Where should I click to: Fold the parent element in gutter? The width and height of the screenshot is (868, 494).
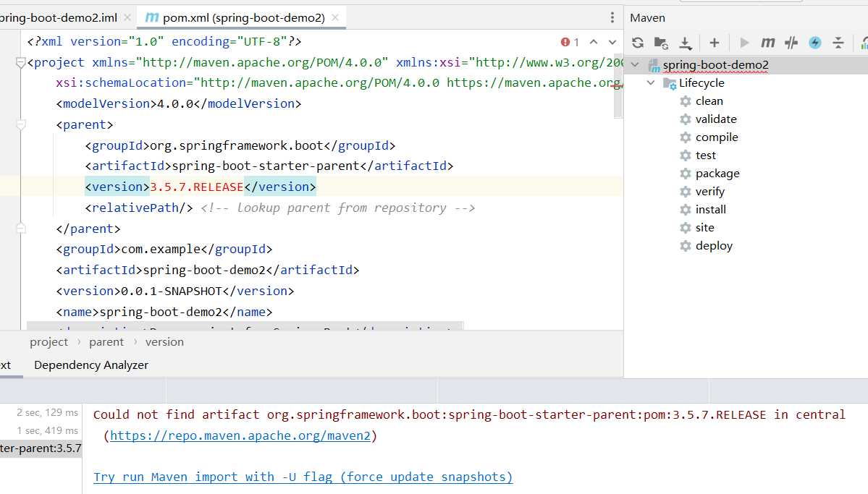click(20, 125)
